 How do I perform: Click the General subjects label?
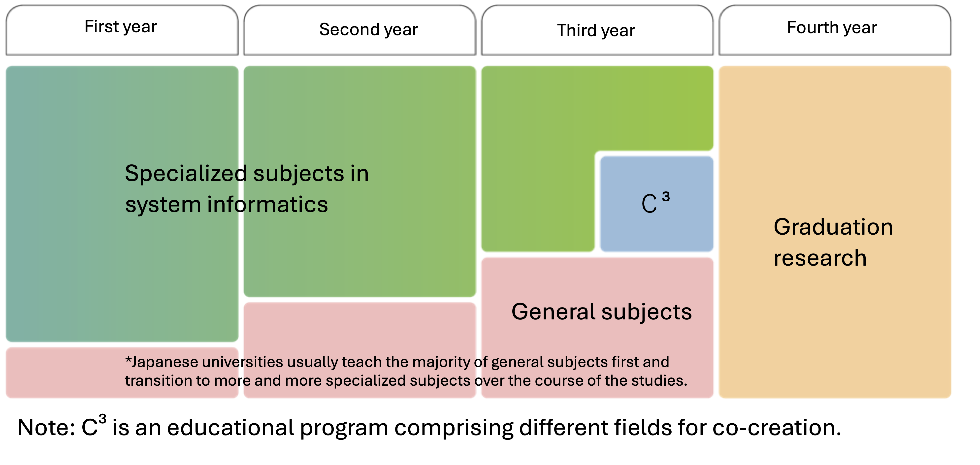pos(601,312)
